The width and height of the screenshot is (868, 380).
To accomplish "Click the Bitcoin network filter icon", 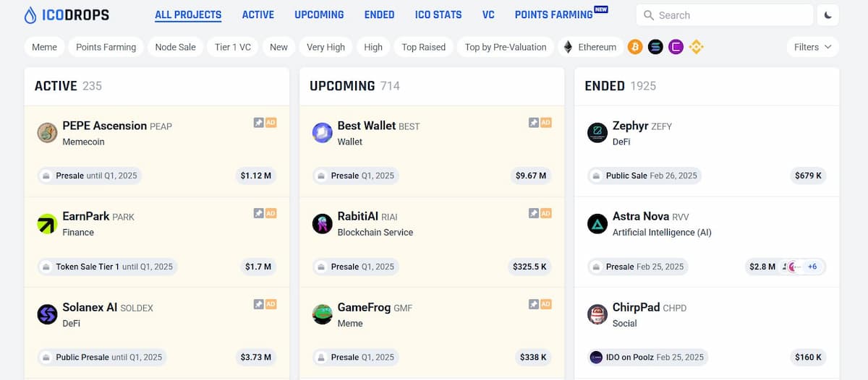I will [635, 47].
